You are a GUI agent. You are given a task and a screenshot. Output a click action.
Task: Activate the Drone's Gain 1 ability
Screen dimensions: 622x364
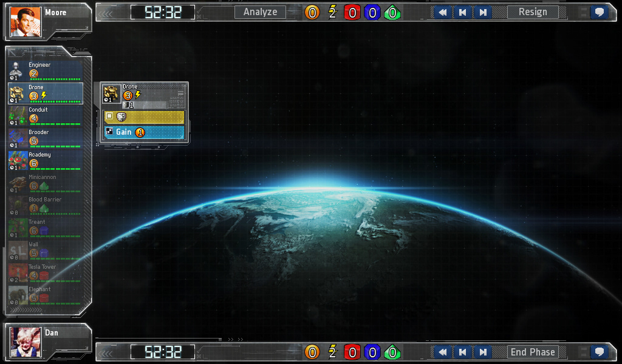point(145,132)
